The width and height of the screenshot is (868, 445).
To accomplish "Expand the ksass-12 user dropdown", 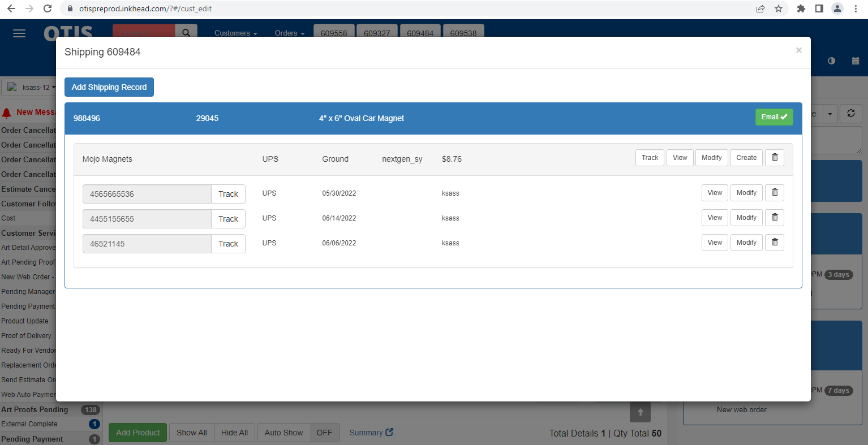I will coord(32,88).
